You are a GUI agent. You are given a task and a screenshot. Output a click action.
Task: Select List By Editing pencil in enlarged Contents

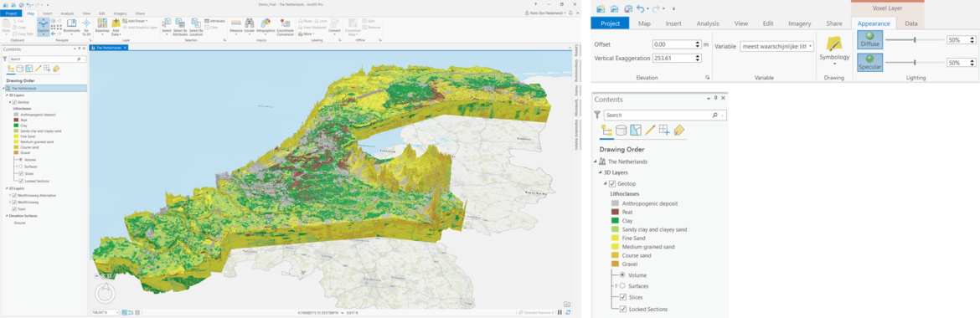650,130
